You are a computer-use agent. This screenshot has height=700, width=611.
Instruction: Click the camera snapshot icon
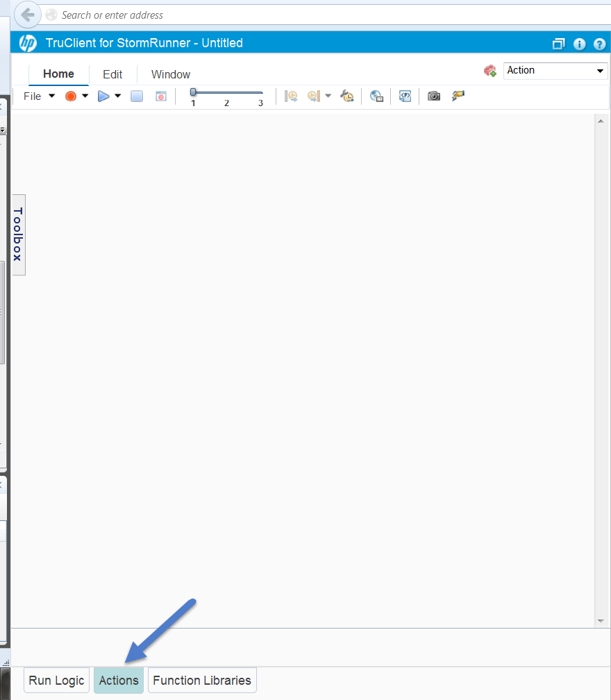click(x=434, y=96)
